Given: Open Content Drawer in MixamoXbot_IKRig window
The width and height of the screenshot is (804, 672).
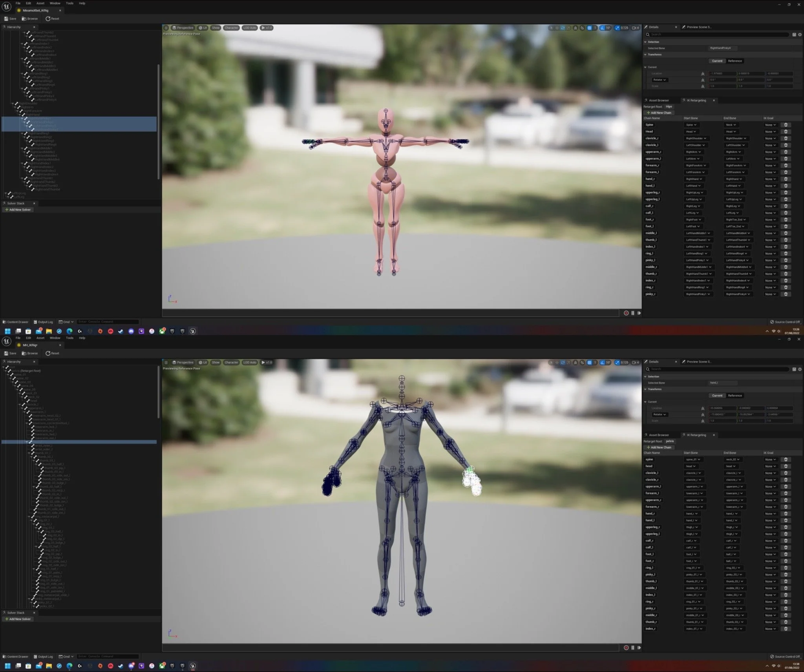Looking at the screenshot, I should [x=15, y=322].
